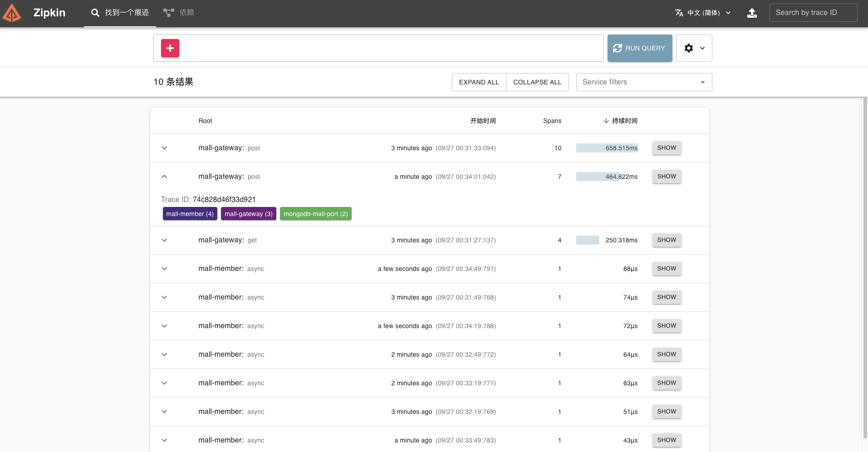The width and height of the screenshot is (868, 452).
Task: Click the 464.822ms duration bar
Action: click(597, 177)
